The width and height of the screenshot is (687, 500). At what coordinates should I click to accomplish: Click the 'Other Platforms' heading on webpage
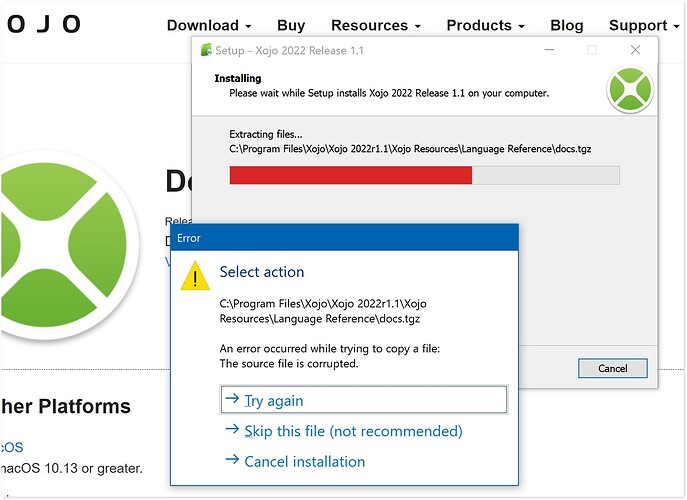65,406
